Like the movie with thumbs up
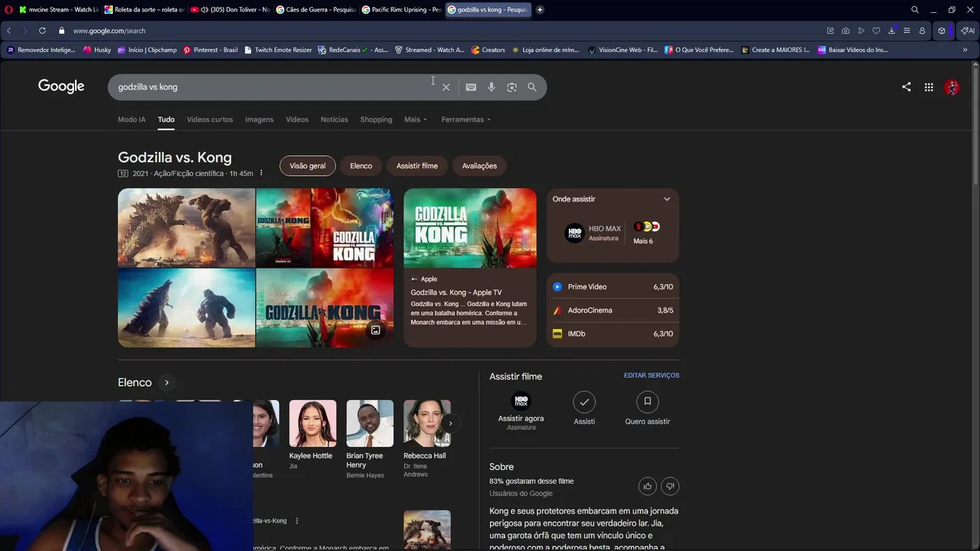This screenshot has width=980, height=551. [x=648, y=486]
